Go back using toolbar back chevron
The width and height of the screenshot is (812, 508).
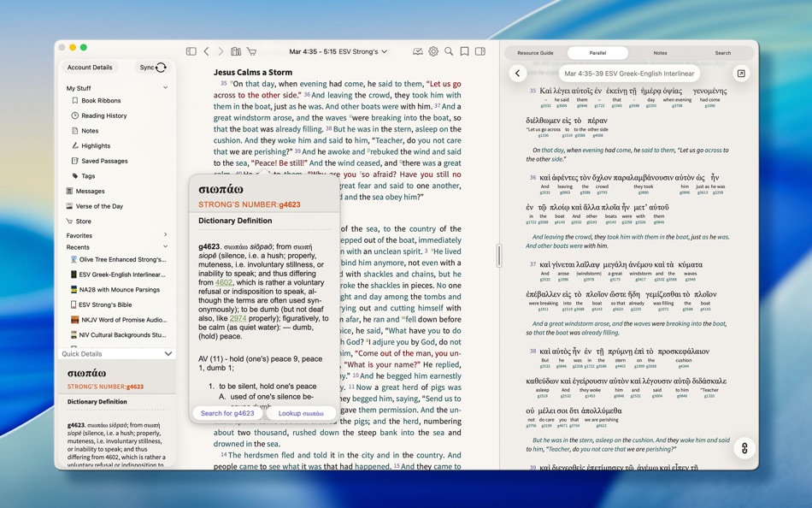pos(206,51)
